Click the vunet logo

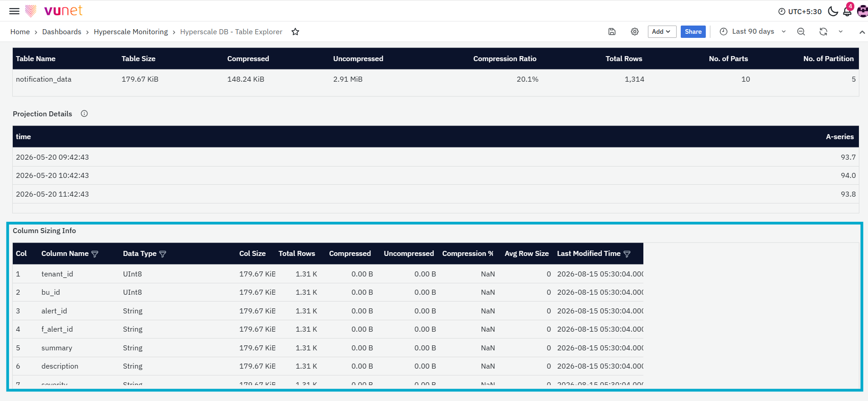pyautogui.click(x=54, y=10)
